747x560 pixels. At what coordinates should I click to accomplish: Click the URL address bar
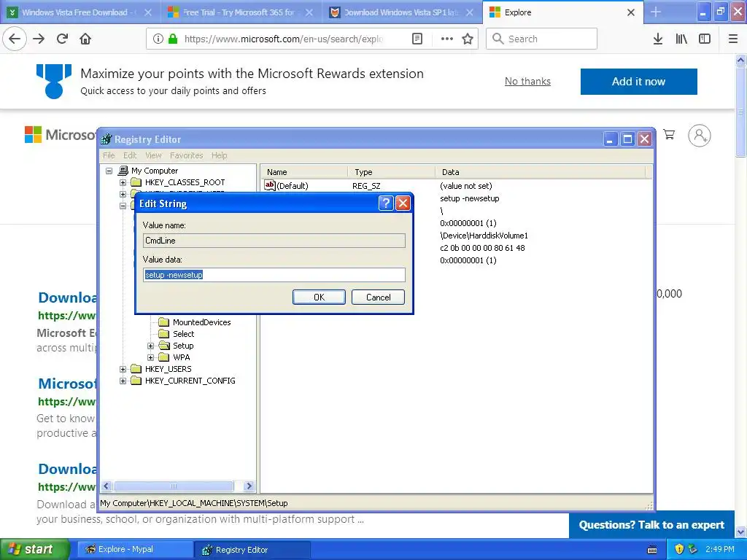284,39
